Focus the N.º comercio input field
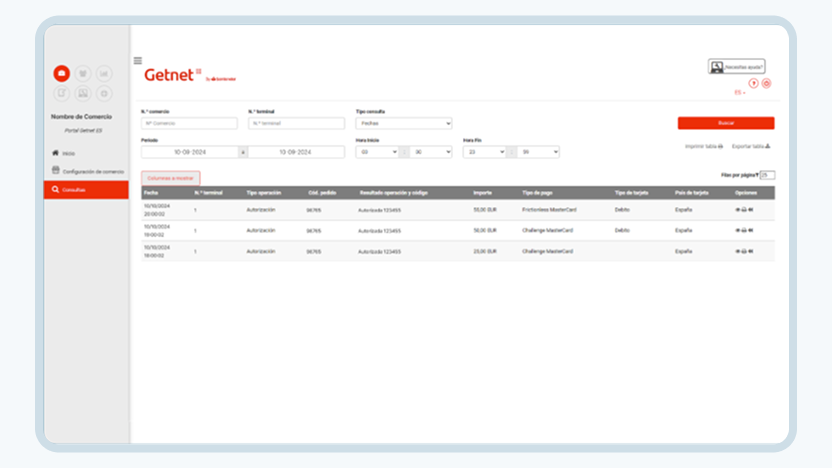This screenshot has width=832, height=468. pos(189,123)
